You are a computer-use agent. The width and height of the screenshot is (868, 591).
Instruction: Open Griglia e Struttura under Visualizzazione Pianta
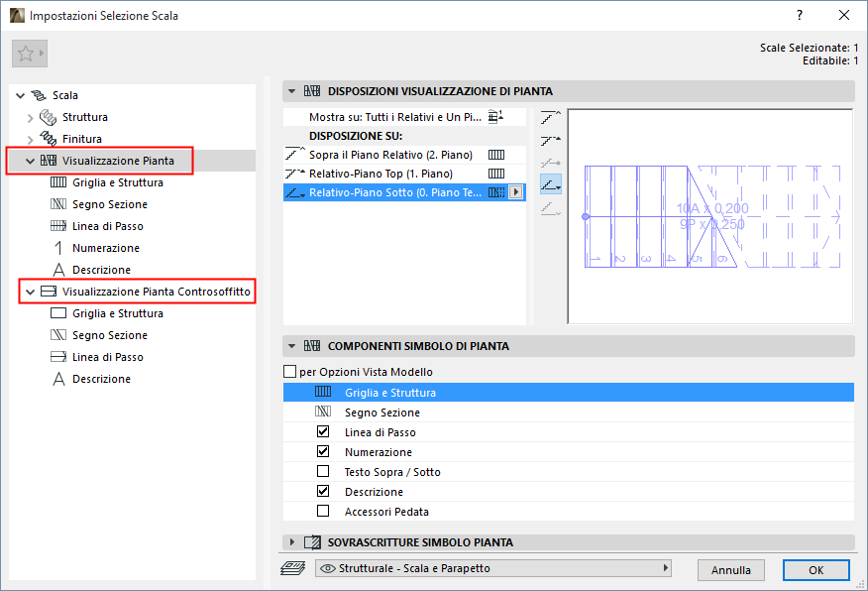[x=117, y=182]
